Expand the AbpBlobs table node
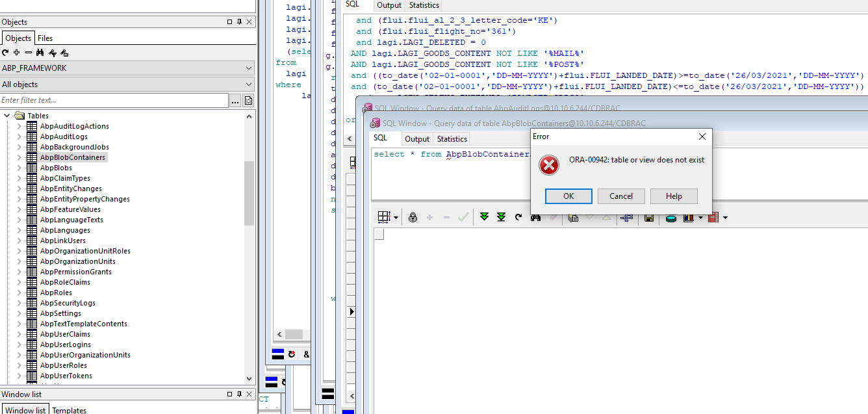Screen dimensions: 868x414 (x=19, y=168)
